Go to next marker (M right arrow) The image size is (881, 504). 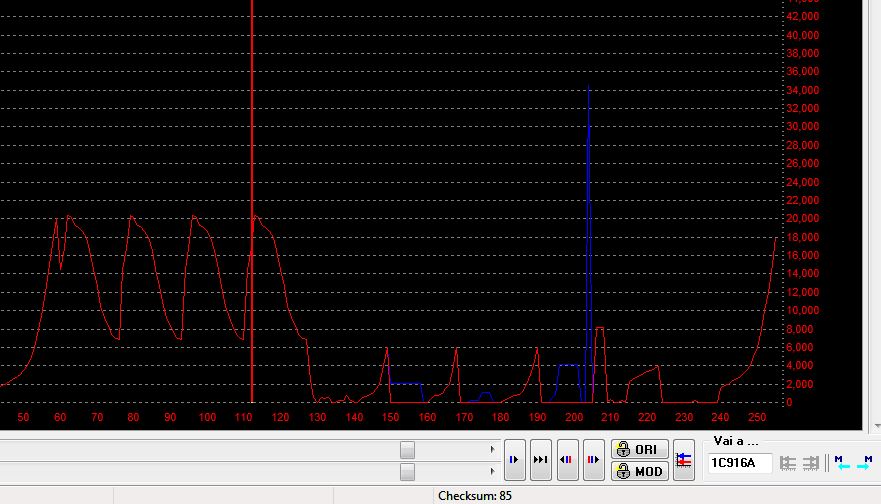point(865,463)
